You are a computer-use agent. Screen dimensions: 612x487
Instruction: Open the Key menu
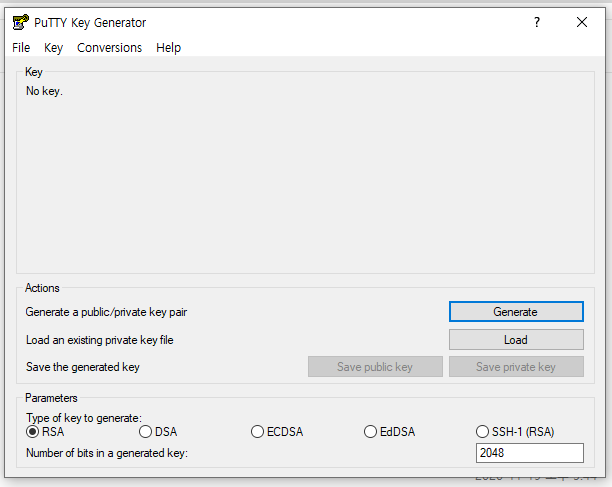point(53,48)
